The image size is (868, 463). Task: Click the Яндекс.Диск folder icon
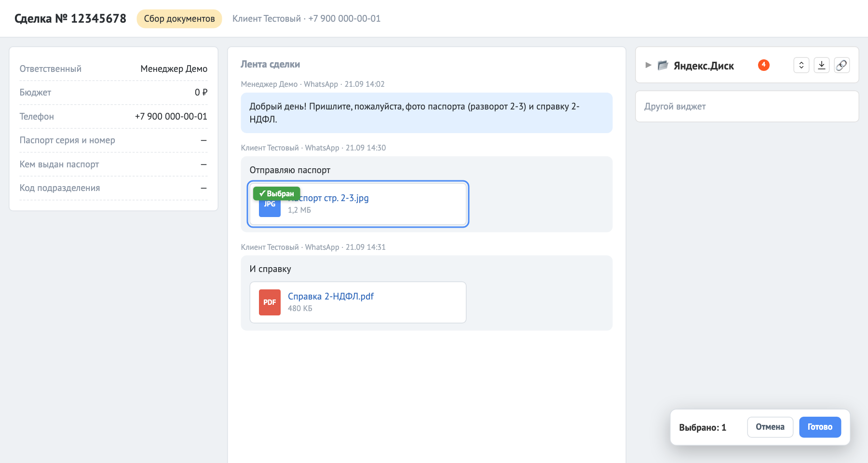coord(663,65)
